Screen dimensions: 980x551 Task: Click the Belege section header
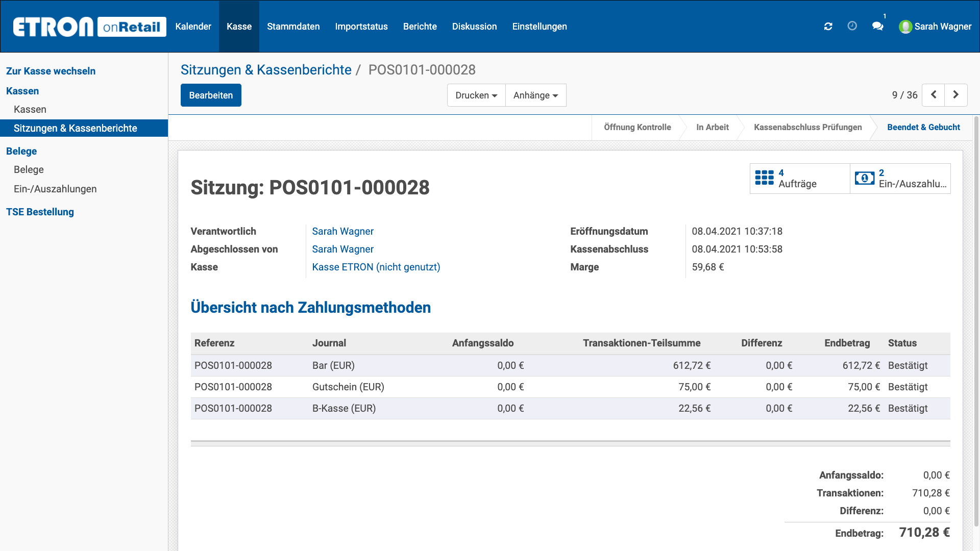coord(21,151)
